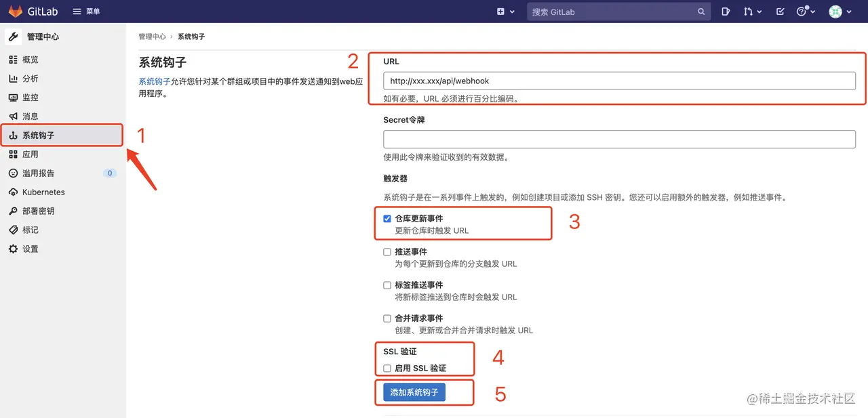Open 概览 in the sidebar

coord(63,60)
